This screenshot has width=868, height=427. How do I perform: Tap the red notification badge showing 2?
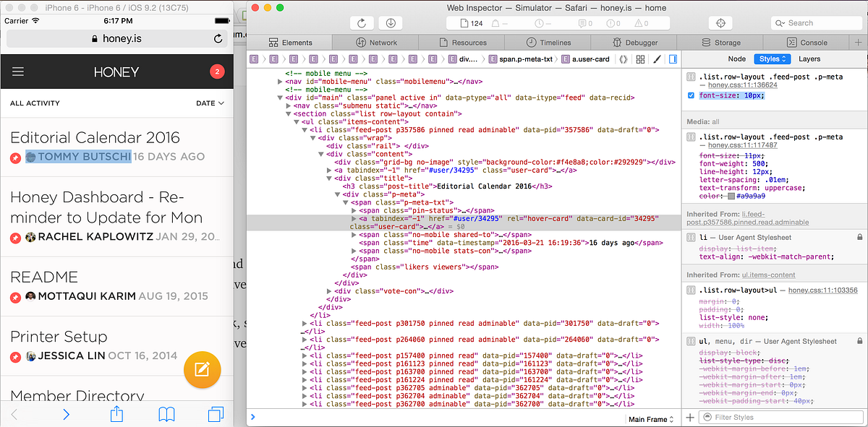click(x=216, y=72)
